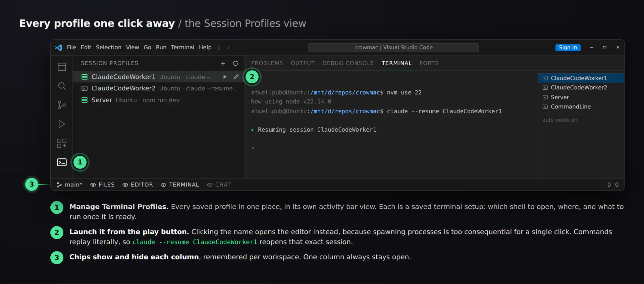Close the VS Code window
Viewport: 644px width, 284px height.
pyautogui.click(x=618, y=48)
